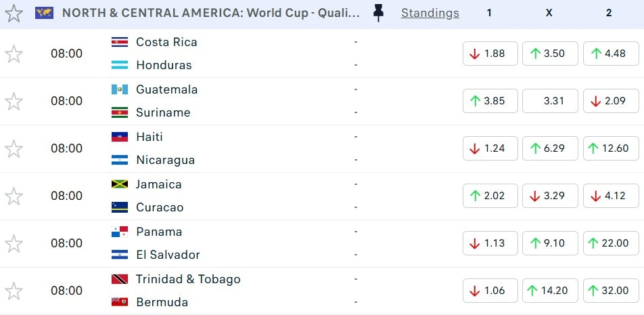Select Curacao away win odds 4.12
Viewport: 644px width, 315px height.
point(609,196)
